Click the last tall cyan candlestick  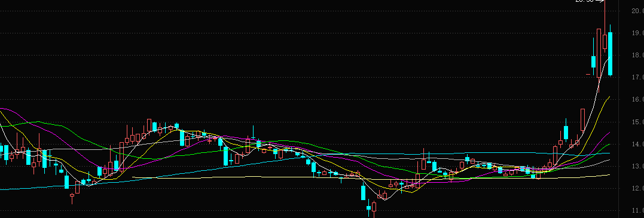(x=611, y=54)
